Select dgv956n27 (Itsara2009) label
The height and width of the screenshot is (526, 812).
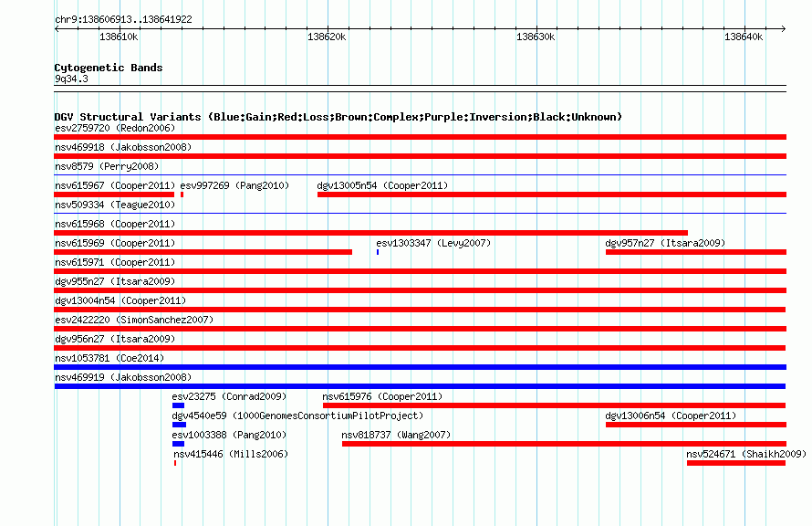(x=115, y=339)
